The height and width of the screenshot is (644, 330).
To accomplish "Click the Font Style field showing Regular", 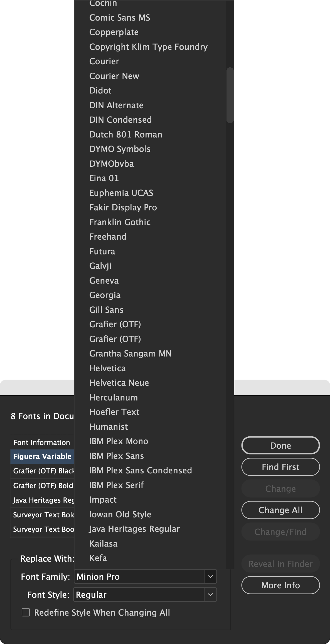I will click(139, 594).
